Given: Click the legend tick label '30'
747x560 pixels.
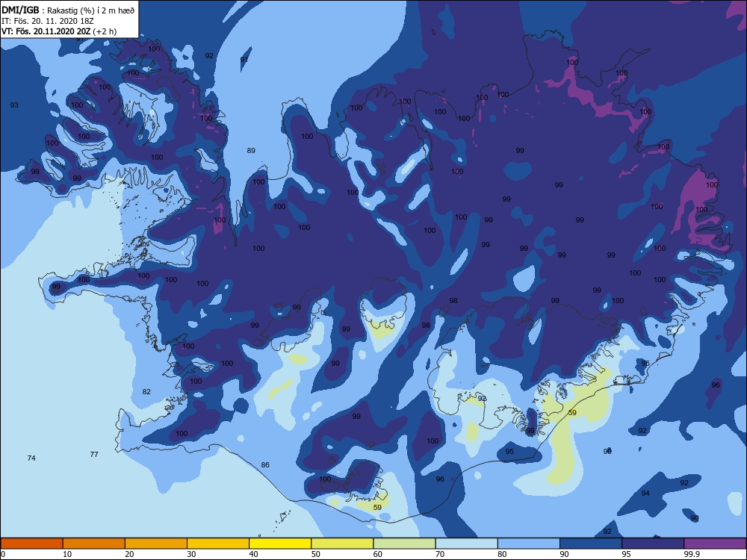Looking at the screenshot, I should point(191,554).
